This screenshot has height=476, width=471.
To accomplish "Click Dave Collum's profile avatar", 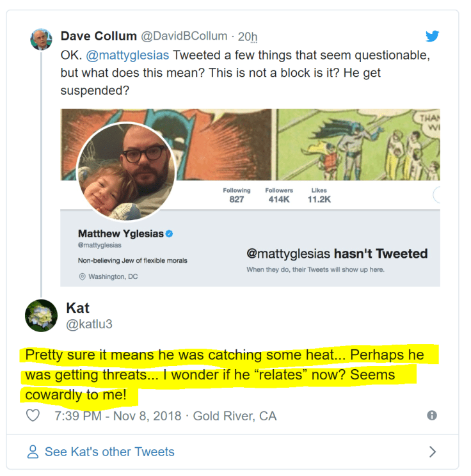I will tap(41, 39).
